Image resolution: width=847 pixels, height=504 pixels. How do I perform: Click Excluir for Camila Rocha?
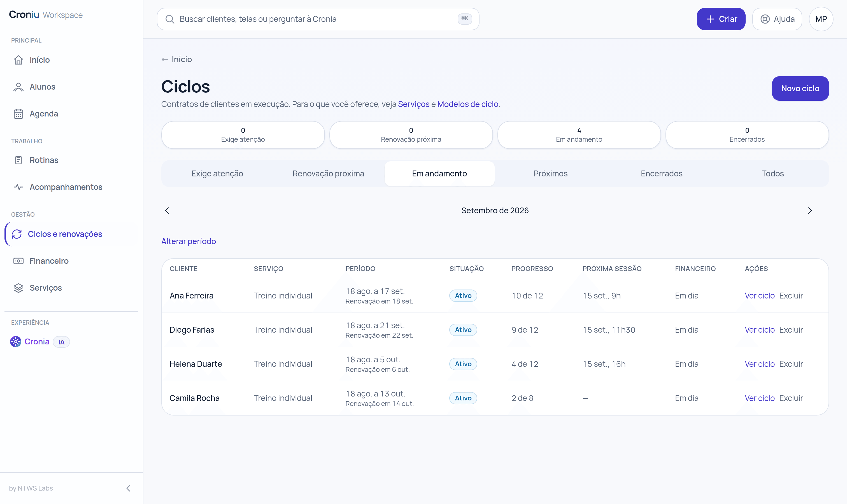791,398
